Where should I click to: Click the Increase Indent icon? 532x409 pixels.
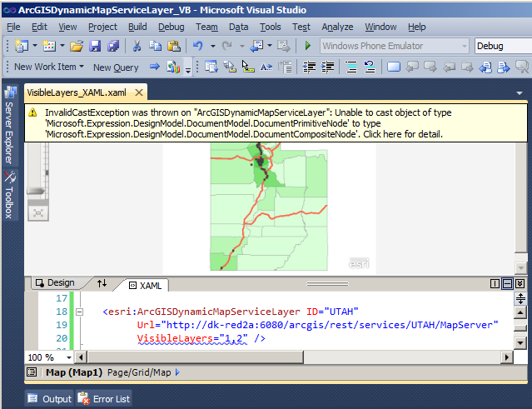coord(327,67)
